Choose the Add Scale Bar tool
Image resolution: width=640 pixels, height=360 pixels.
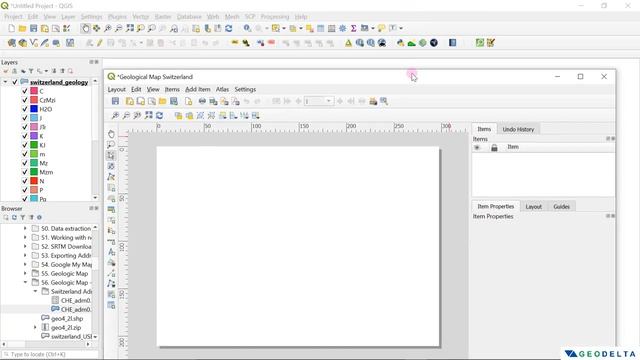point(111,241)
